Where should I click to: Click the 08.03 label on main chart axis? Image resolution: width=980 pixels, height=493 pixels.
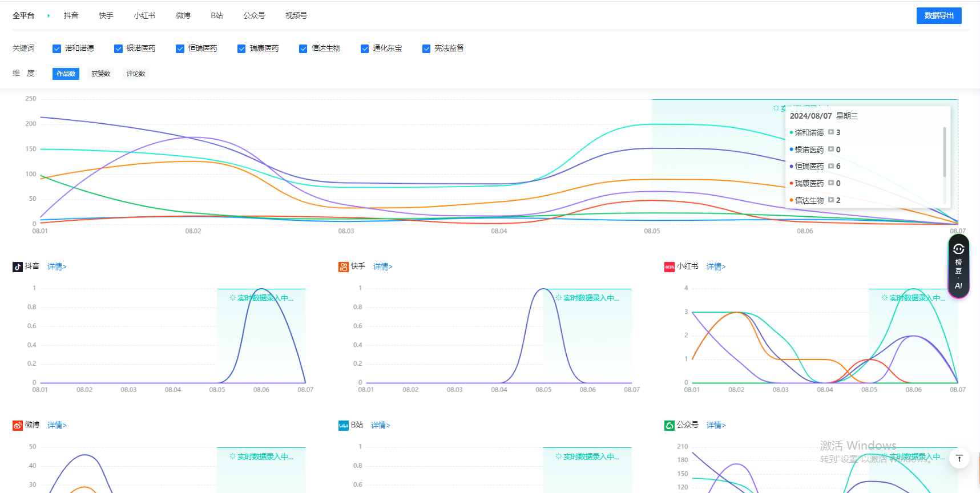[346, 231]
